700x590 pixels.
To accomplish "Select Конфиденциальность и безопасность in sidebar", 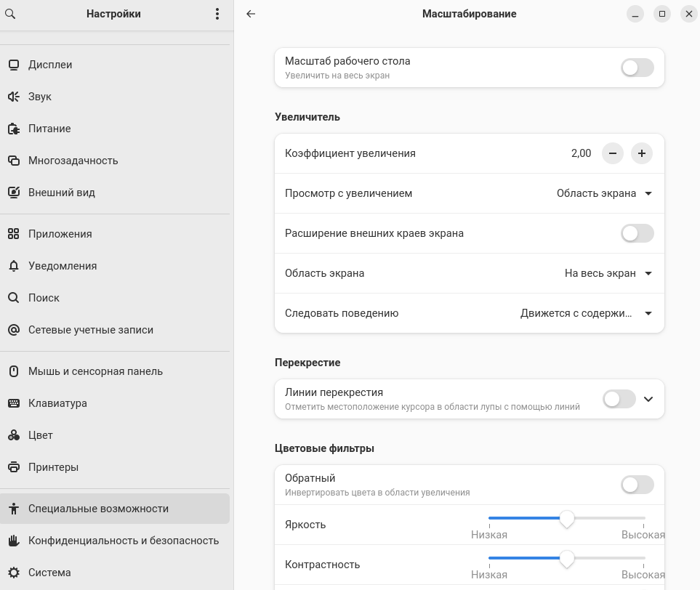I will click(x=123, y=541).
